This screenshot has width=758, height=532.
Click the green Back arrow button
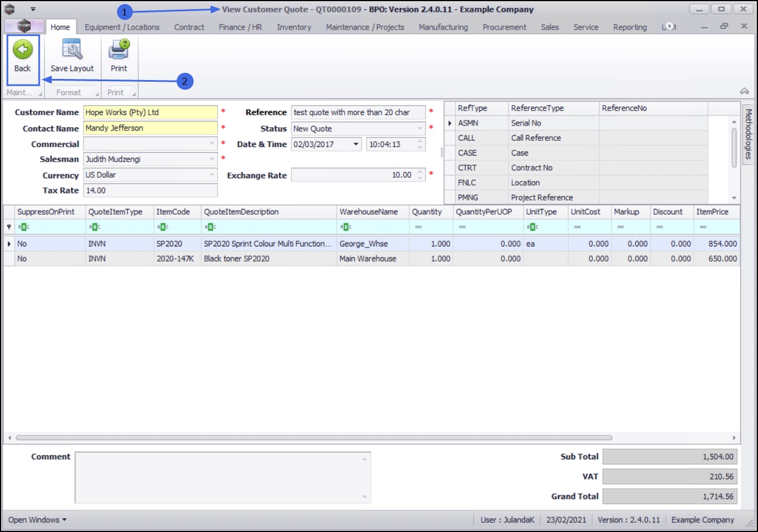click(x=23, y=51)
